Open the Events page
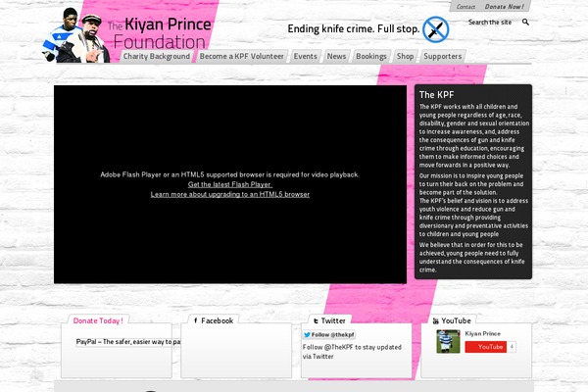Viewport: 588px width, 392px height. pos(305,56)
